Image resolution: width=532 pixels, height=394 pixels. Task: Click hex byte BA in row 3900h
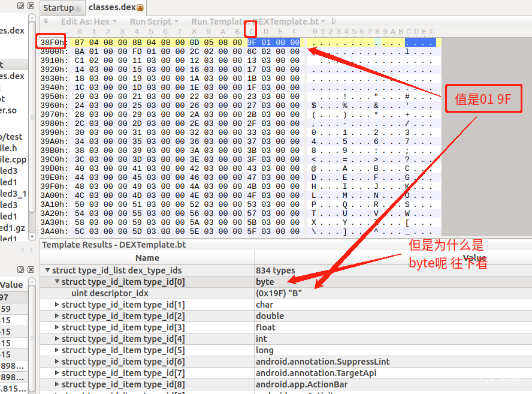[x=80, y=52]
